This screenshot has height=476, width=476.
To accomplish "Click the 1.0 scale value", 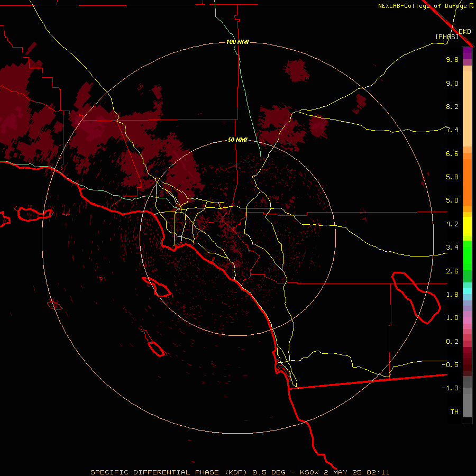I will point(452,318).
